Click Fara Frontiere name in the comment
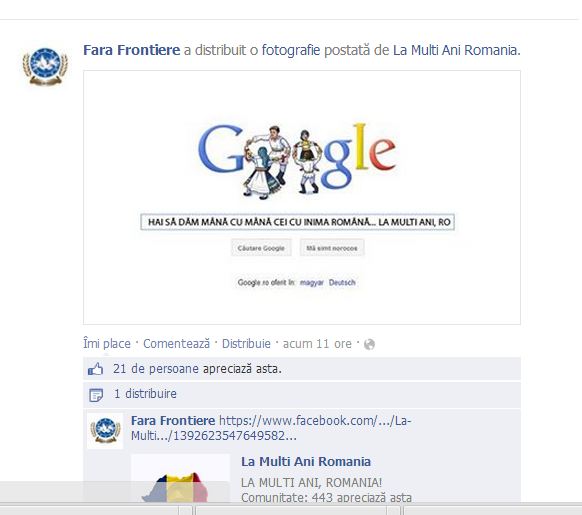This screenshot has height=515, width=582. pyautogui.click(x=173, y=421)
